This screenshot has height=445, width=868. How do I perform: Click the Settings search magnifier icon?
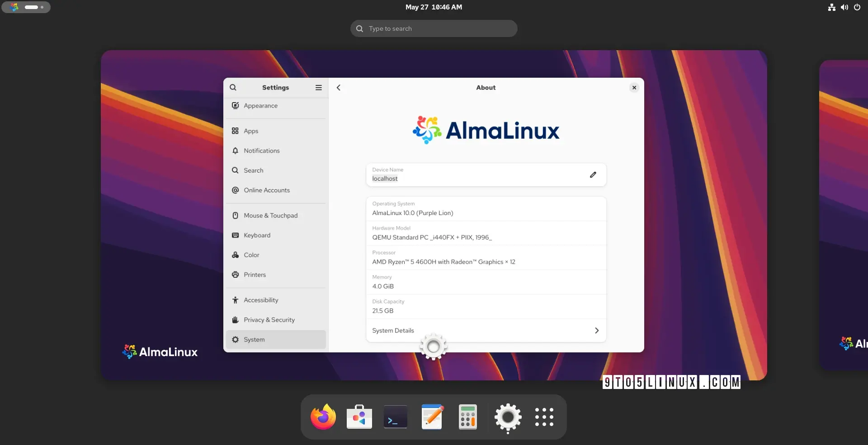point(233,88)
